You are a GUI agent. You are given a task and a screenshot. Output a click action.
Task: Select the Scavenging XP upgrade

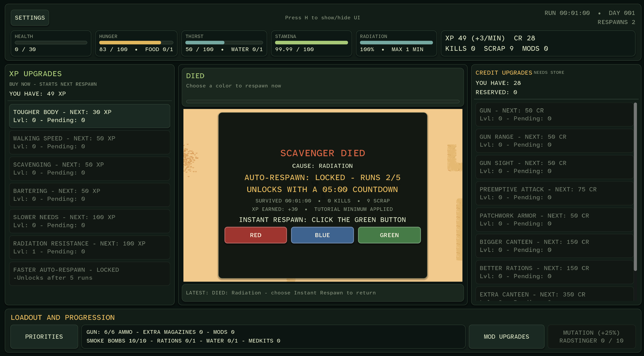click(90, 168)
